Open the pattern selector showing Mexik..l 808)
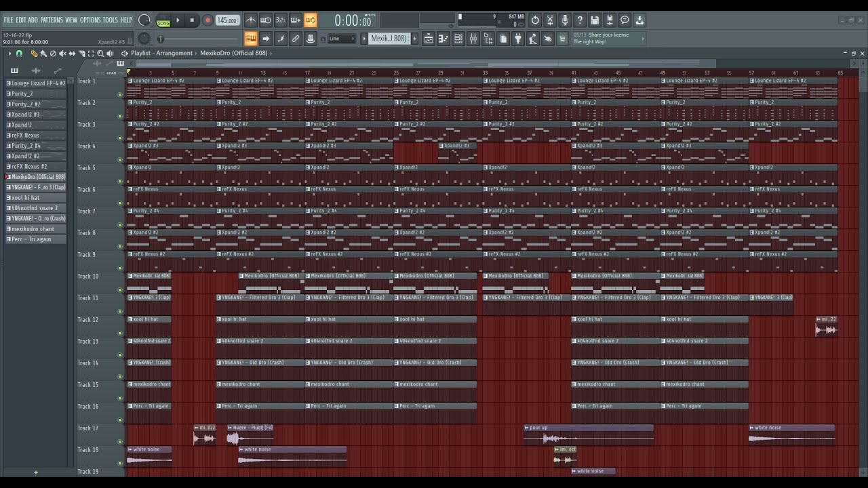868x488 pixels. (389, 39)
